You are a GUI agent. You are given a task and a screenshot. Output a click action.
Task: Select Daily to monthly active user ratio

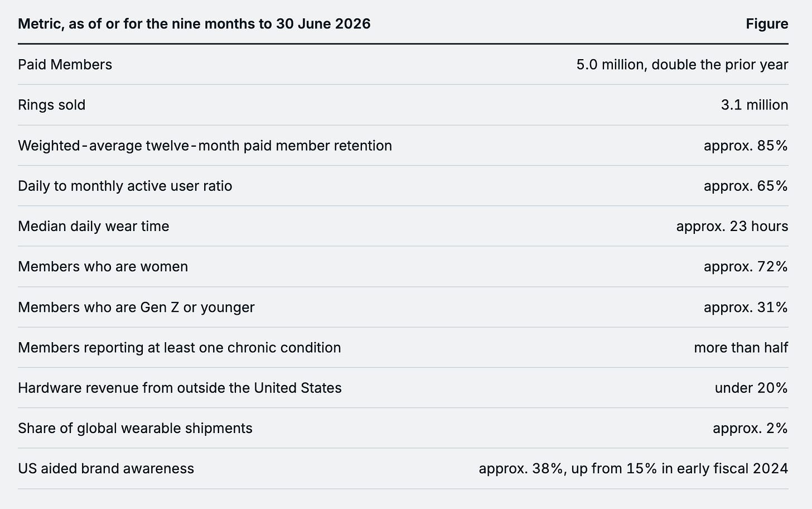[125, 186]
